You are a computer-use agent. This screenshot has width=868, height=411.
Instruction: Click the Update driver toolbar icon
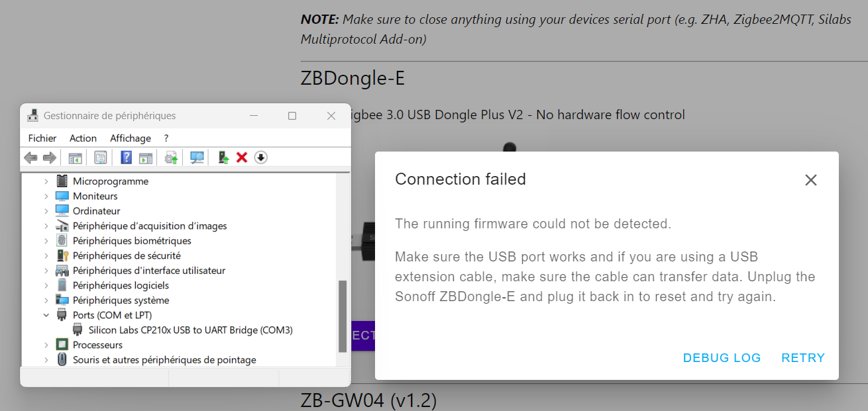pos(223,158)
